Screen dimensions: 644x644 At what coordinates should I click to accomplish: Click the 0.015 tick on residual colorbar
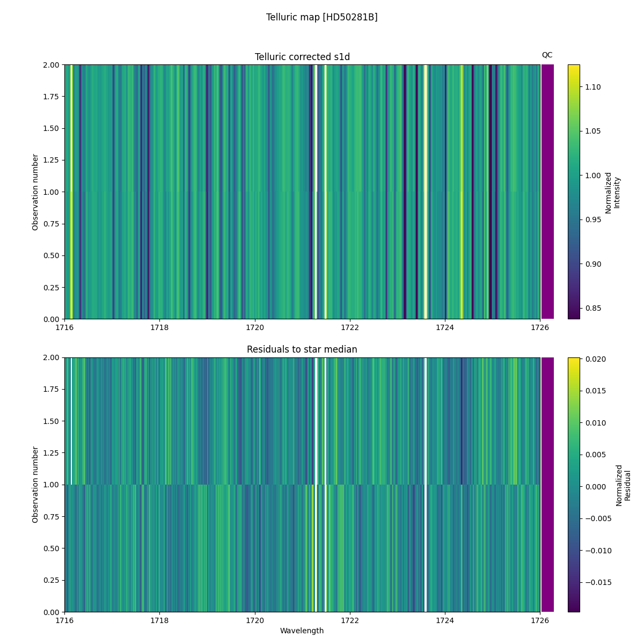595,391
